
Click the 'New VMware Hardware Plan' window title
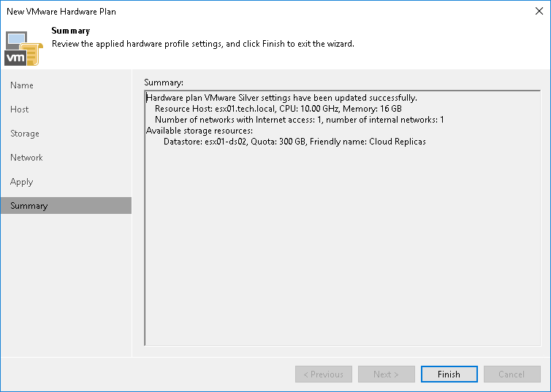[61, 12]
